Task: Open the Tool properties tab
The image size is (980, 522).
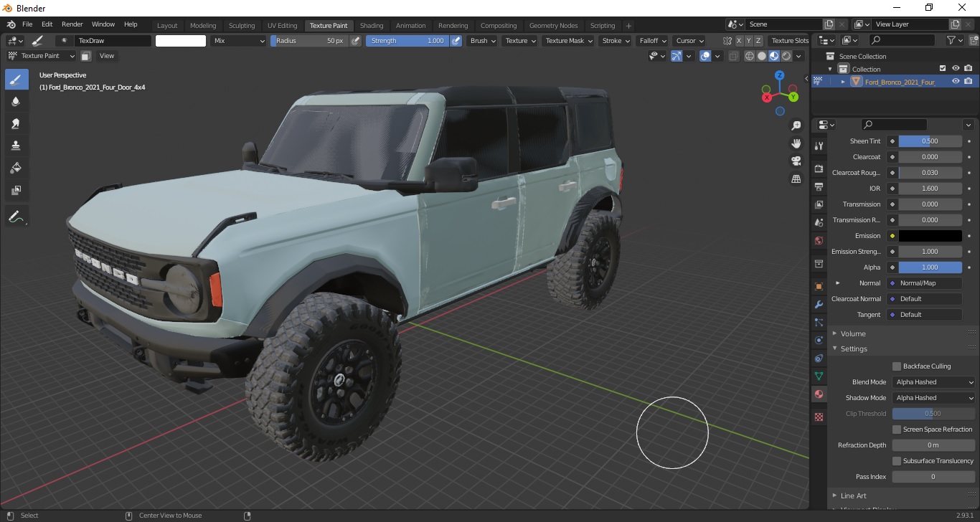Action: pos(819,146)
